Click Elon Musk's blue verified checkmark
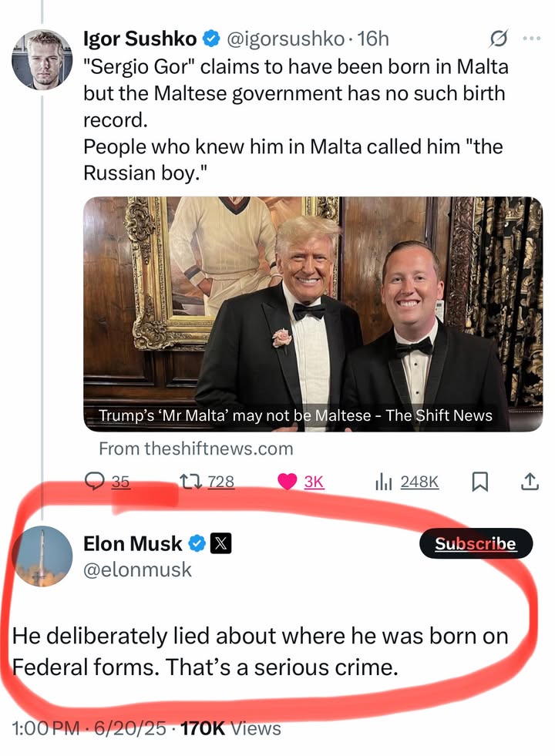 [197, 543]
